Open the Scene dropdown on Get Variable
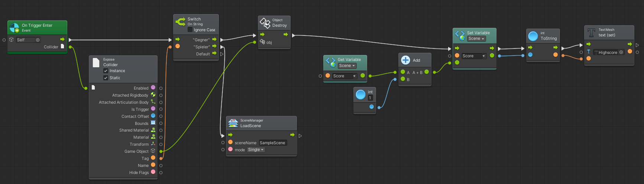This screenshot has width=644, height=184. coord(347,66)
